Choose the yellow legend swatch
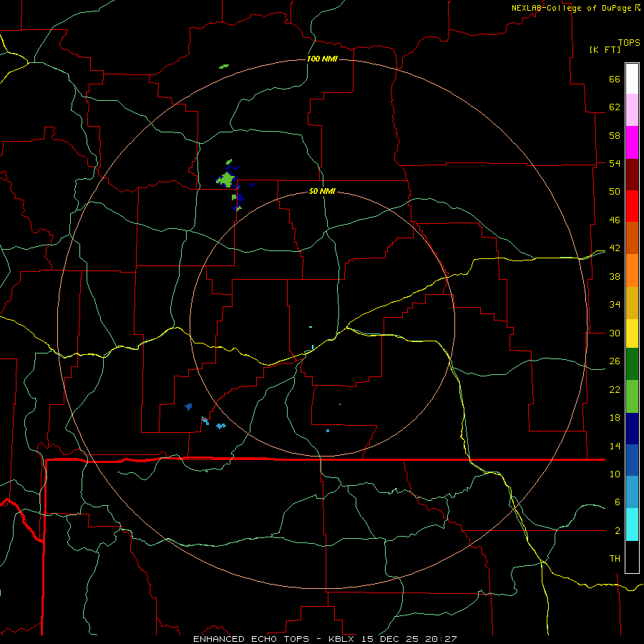The width and height of the screenshot is (644, 644). point(632,333)
